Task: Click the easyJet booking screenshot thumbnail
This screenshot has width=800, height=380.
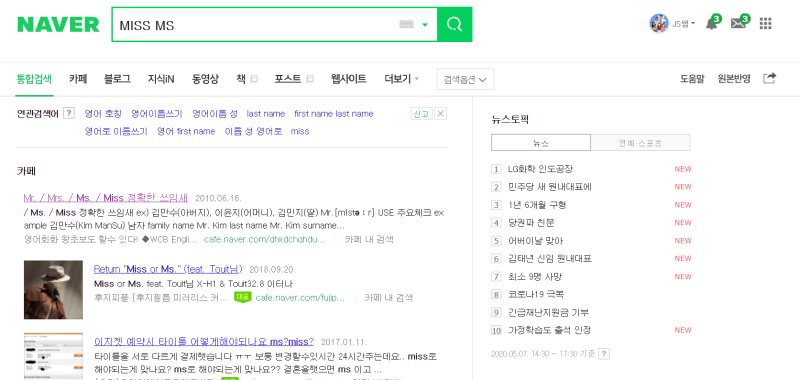Action: pos(53,356)
